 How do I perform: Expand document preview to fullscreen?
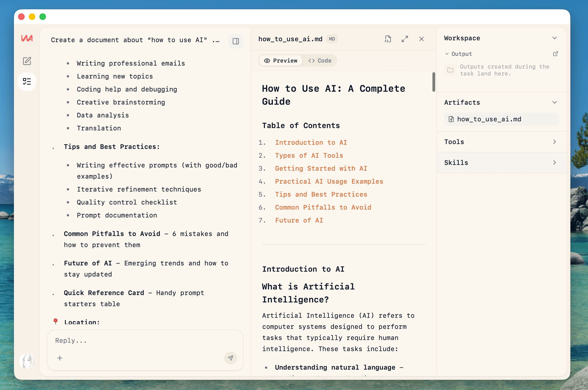[x=405, y=39]
